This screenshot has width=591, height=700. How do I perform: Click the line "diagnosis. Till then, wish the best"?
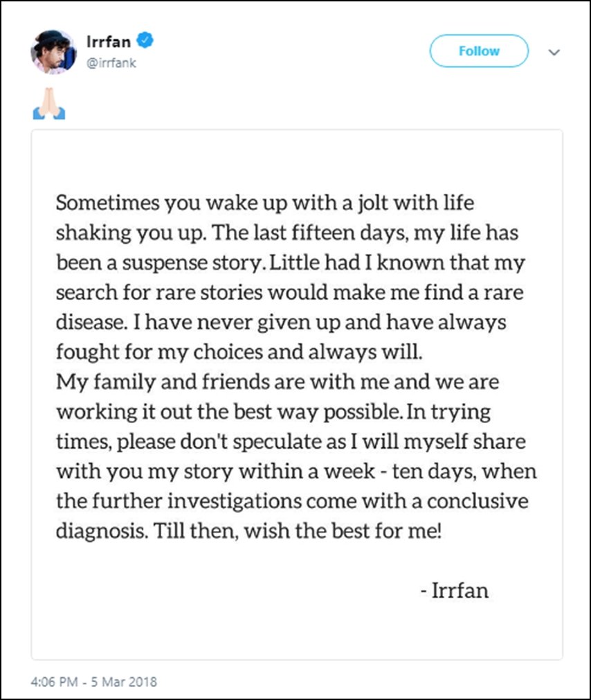(x=248, y=531)
